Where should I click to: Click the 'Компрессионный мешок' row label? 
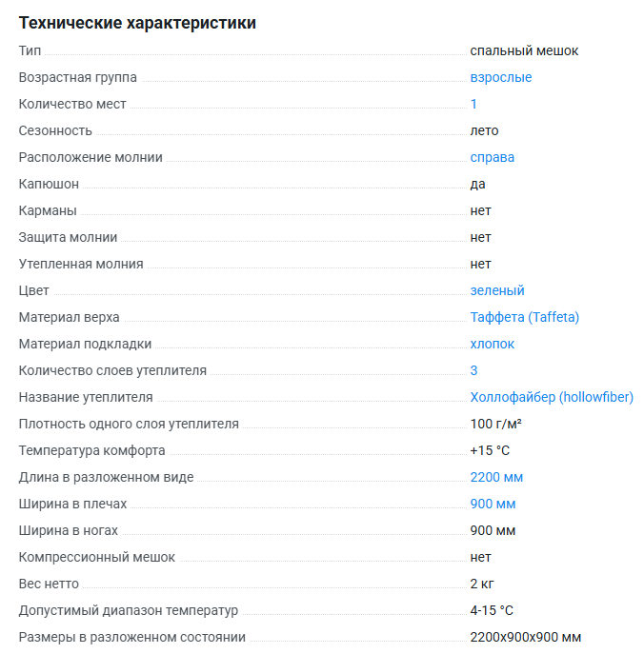tap(96, 557)
